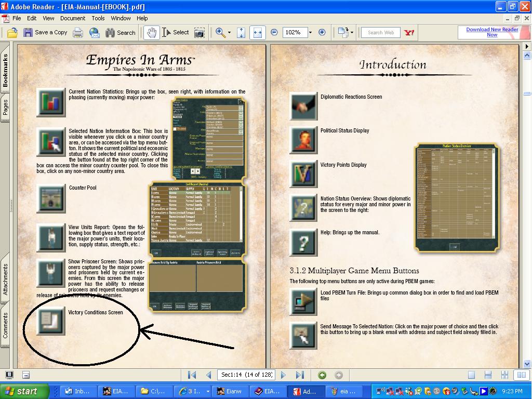The image size is (532, 399).
Task: Click the Print icon in toolbar
Action: click(78, 33)
